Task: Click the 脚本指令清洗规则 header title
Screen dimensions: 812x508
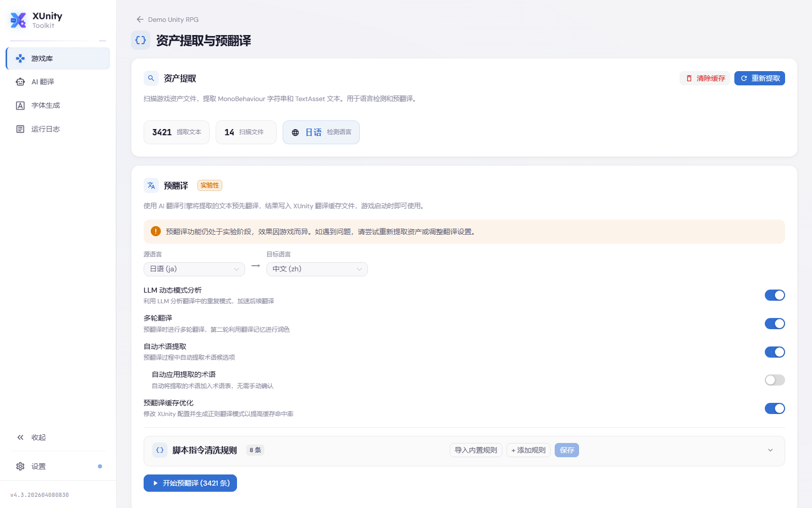Action: click(205, 450)
